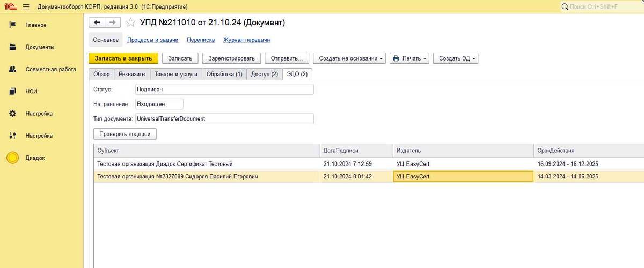Open the hamburger main menu
This screenshot has width=644, height=268.
26,6
